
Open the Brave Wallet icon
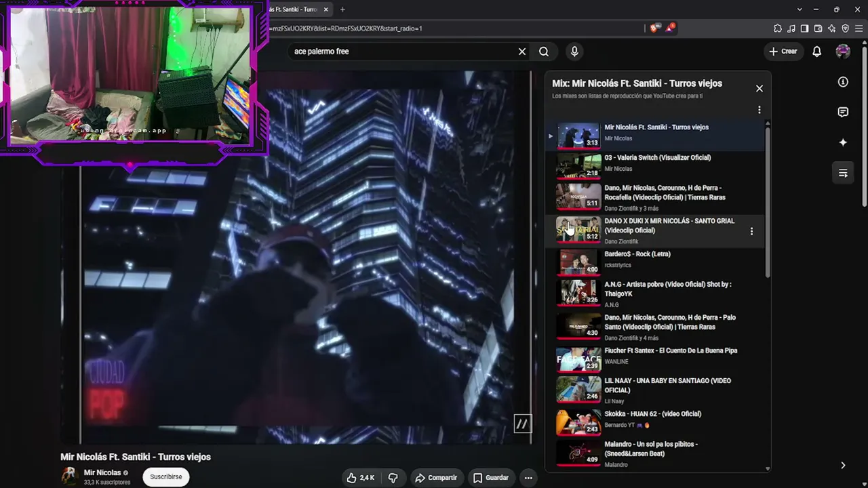[818, 28]
